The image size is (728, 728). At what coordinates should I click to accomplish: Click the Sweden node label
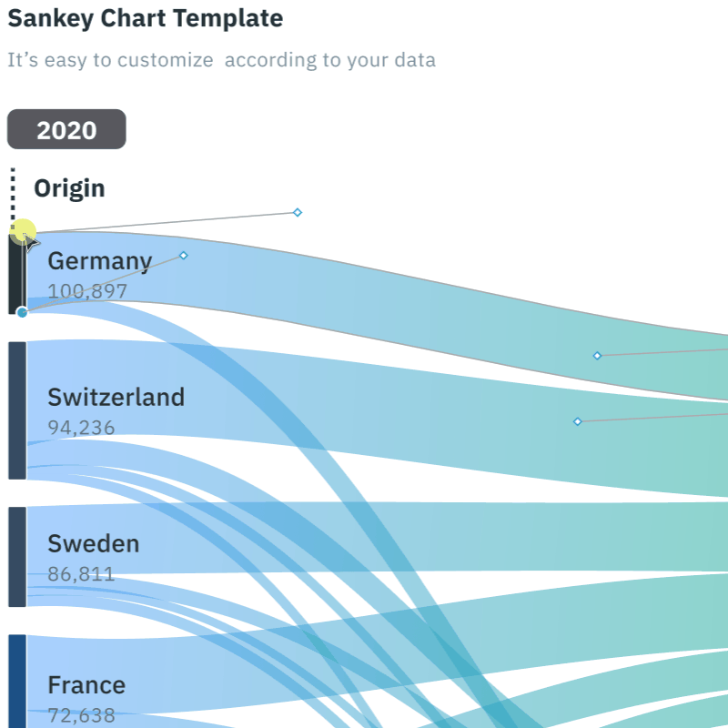pos(93,543)
